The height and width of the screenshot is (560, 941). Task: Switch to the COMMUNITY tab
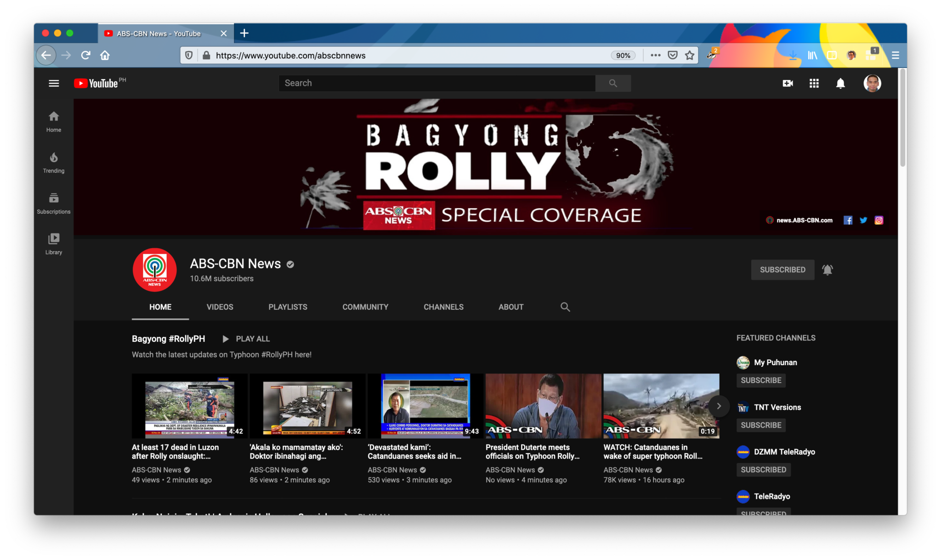[365, 307]
